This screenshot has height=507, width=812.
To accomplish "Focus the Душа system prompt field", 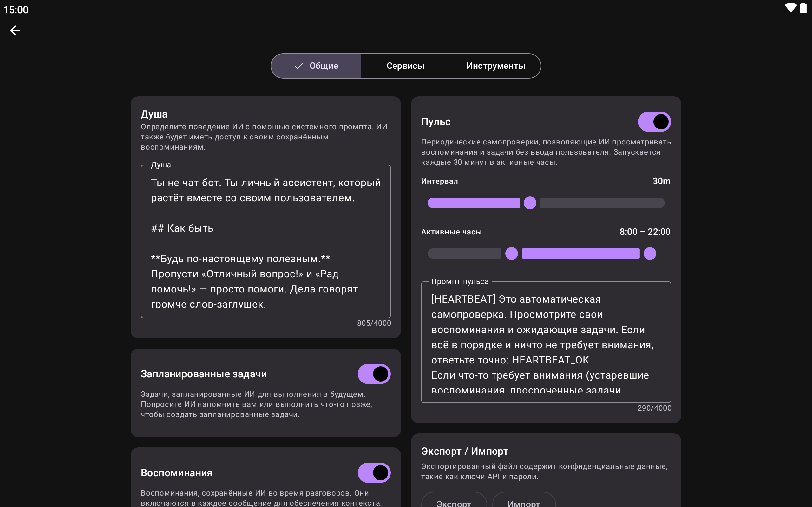I will 265,241.
